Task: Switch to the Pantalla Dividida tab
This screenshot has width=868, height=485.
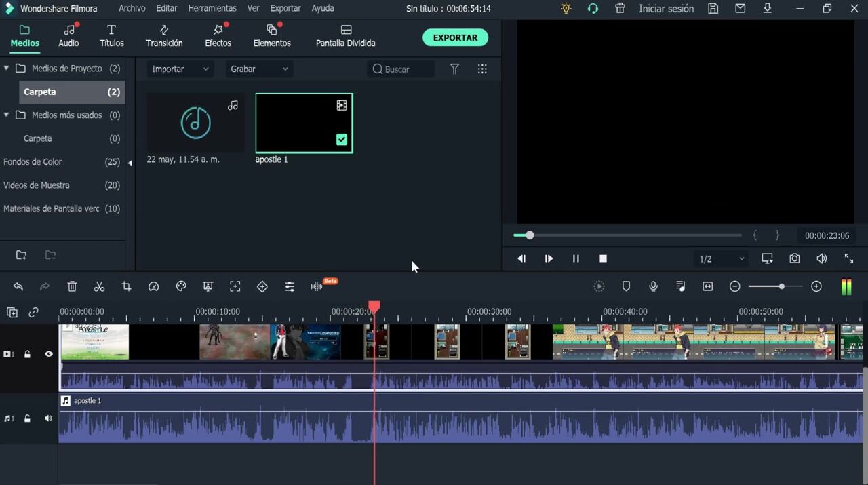Action: (x=346, y=36)
